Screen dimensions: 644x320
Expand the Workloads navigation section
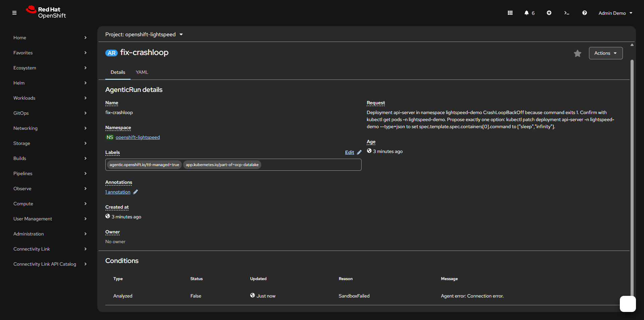tap(50, 98)
